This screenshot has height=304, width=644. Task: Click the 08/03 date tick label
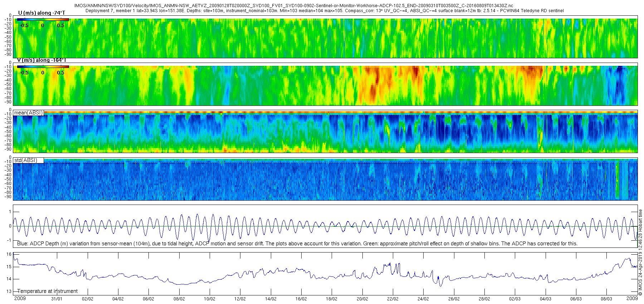coord(606,299)
